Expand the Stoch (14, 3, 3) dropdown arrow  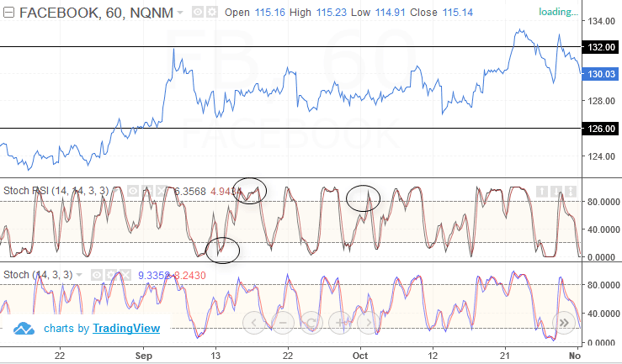coord(80,274)
